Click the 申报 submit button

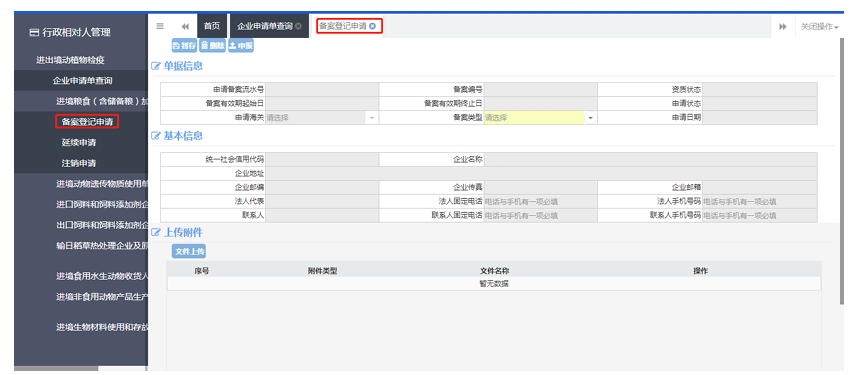(241, 46)
